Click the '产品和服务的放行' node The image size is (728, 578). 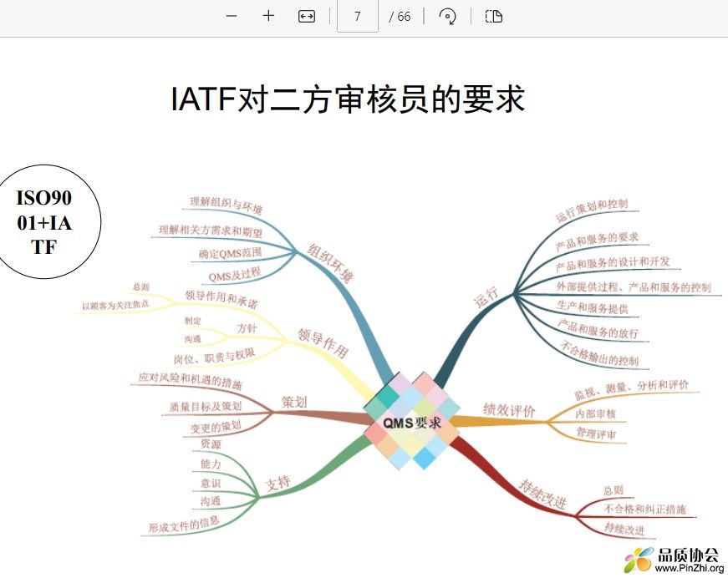(598, 329)
